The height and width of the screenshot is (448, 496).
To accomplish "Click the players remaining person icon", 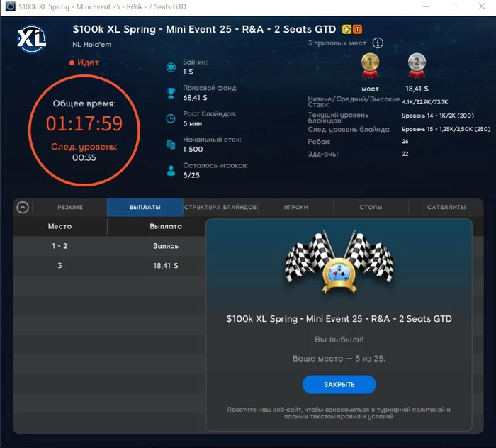I will tap(171, 171).
